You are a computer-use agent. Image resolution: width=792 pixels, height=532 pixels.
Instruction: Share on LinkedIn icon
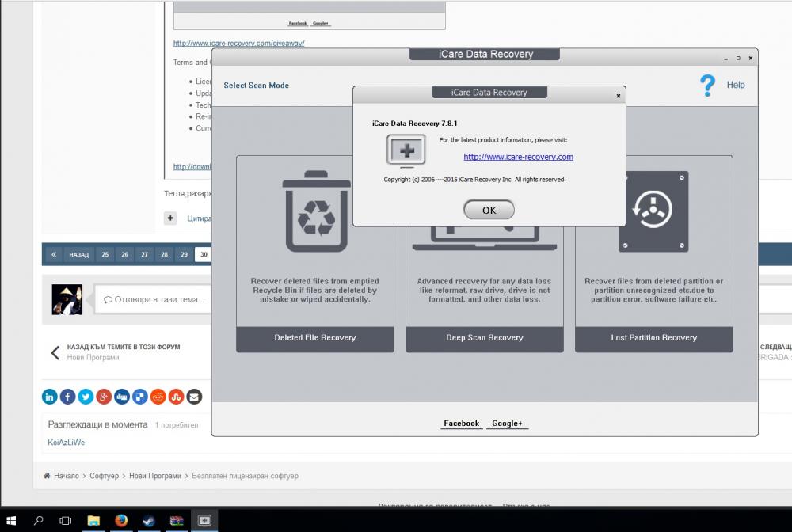(x=49, y=397)
